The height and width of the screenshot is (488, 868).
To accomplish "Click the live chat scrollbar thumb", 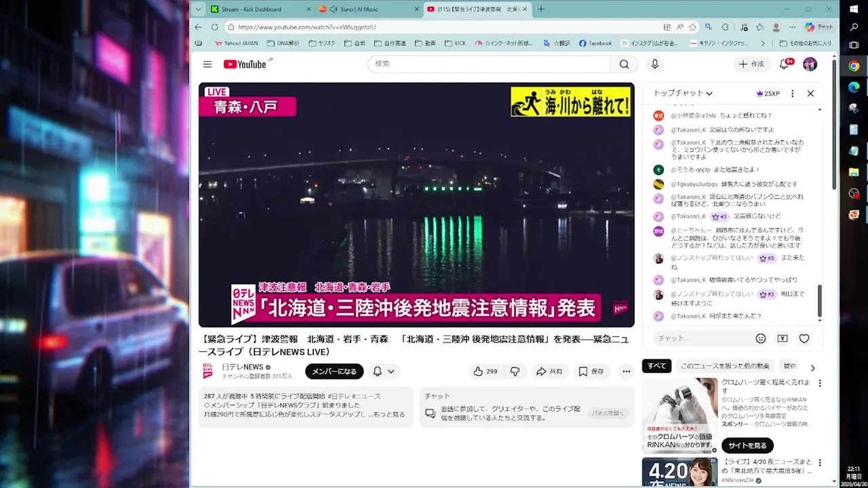I will 819,301.
